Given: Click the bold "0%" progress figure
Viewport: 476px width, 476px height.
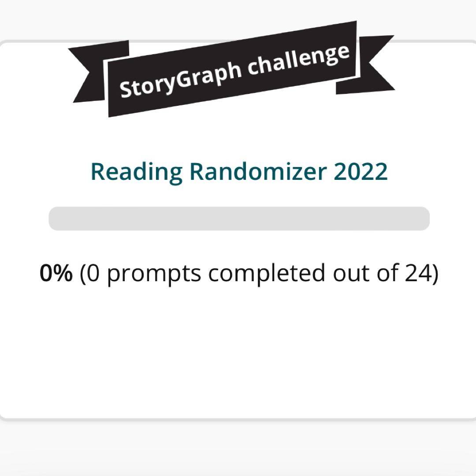Looking at the screenshot, I should [56, 274].
